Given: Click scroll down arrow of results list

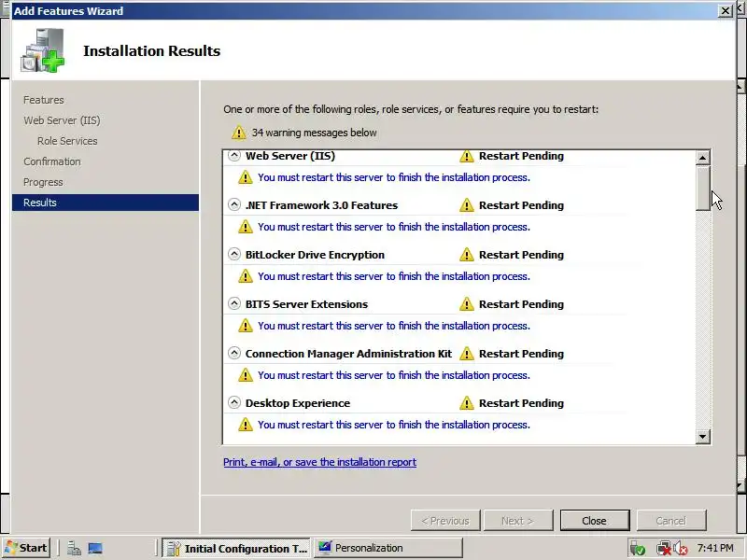Looking at the screenshot, I should pyautogui.click(x=703, y=436).
